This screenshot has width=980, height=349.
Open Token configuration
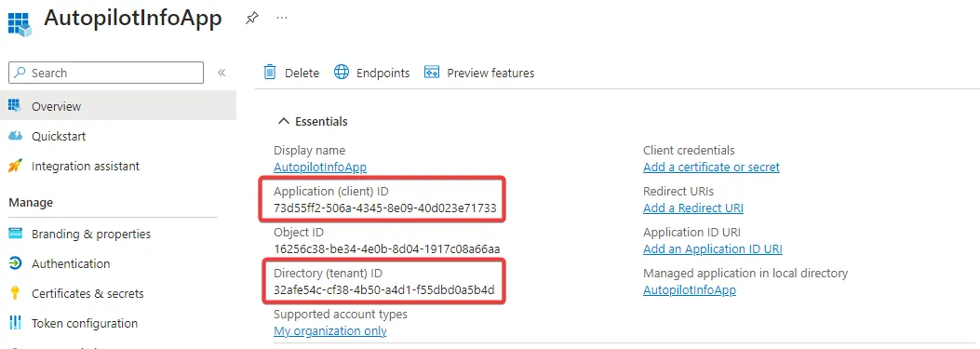pos(85,323)
